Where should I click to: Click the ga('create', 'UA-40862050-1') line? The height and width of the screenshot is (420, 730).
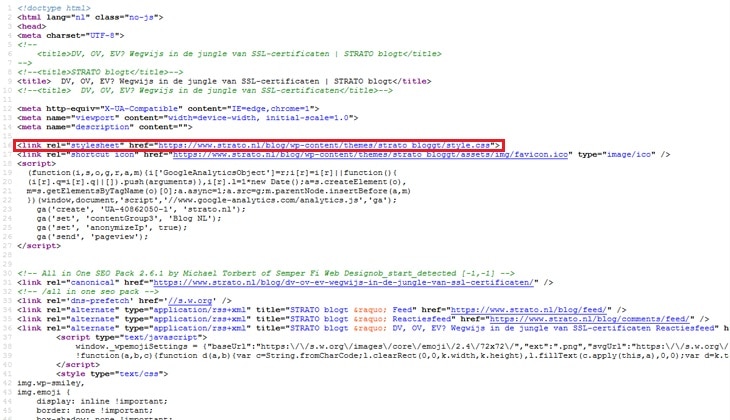pyautogui.click(x=141, y=209)
